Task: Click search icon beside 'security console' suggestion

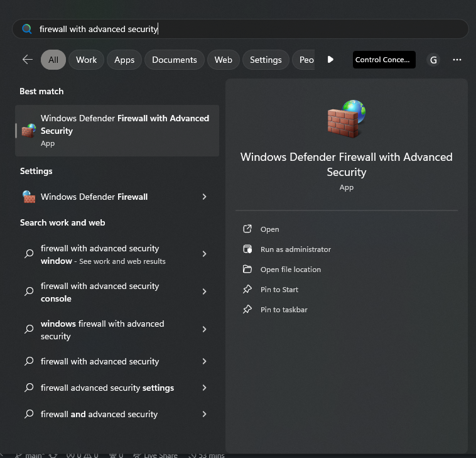Action: (29, 292)
